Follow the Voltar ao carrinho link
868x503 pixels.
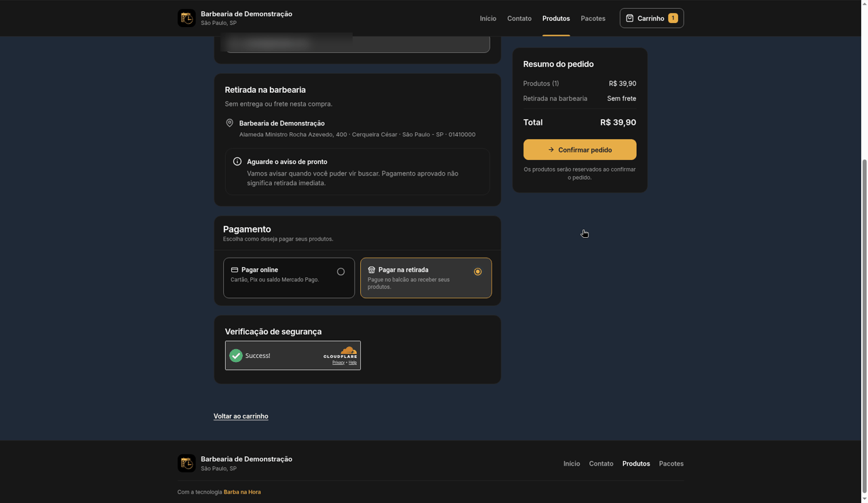click(241, 416)
